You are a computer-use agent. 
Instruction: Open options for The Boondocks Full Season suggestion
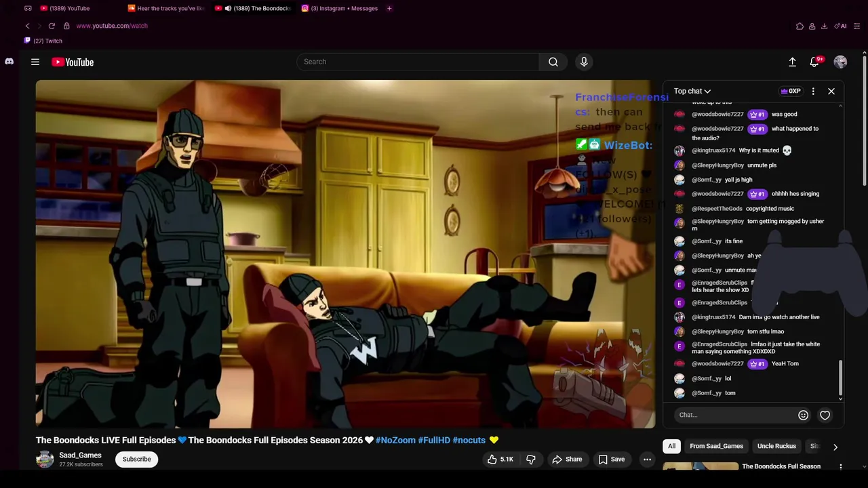[x=841, y=466]
